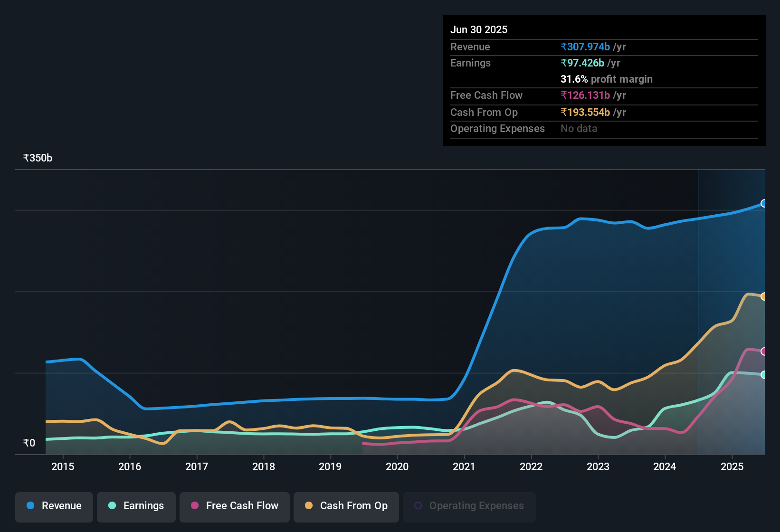Select the Free Cash Flow endpoint marker
Screen dimensions: 780x532
[x=763, y=351]
